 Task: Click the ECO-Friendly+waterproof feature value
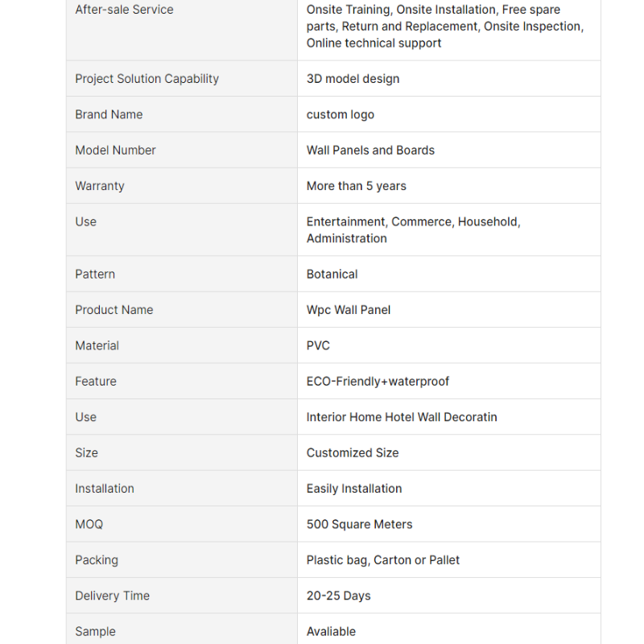tap(378, 382)
